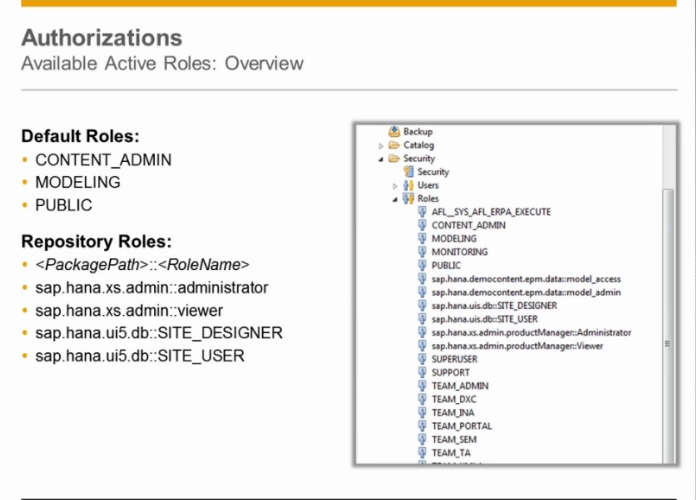This screenshot has width=696, height=500.
Task: Click the role icon beside CONTENT_ADMIN in tree
Action: (x=423, y=225)
